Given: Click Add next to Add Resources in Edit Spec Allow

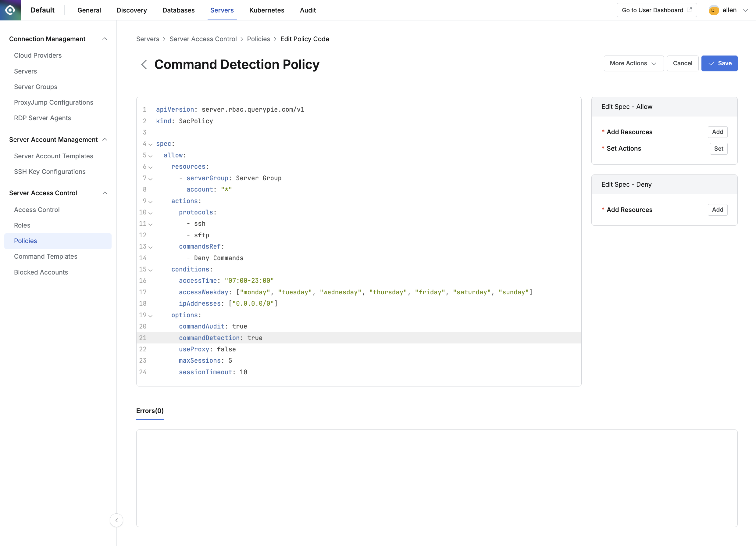Looking at the screenshot, I should (x=717, y=132).
